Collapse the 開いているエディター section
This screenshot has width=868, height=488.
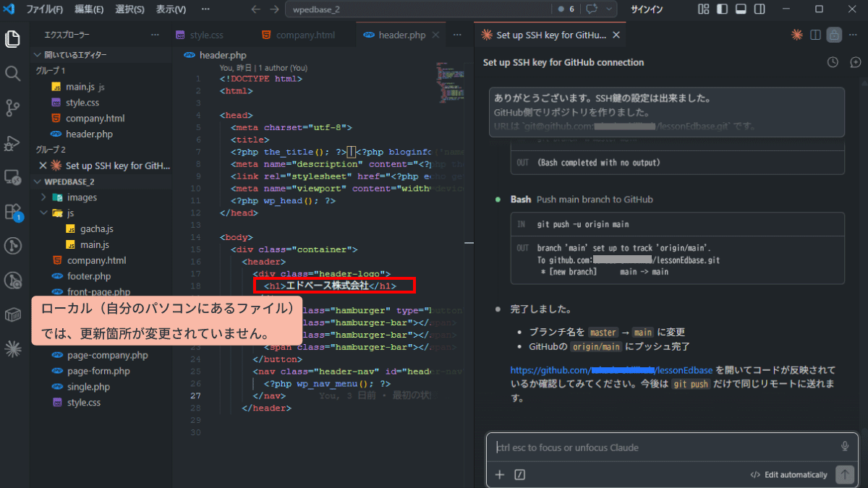(101, 55)
